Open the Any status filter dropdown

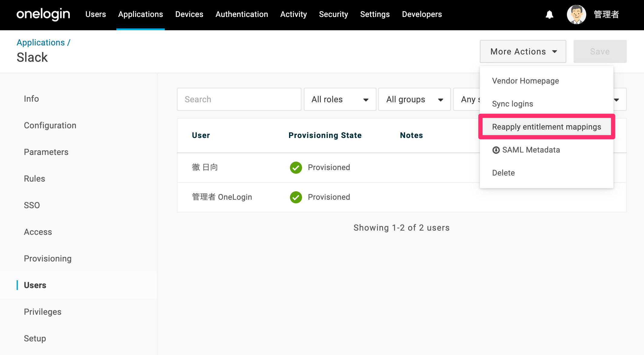(467, 99)
